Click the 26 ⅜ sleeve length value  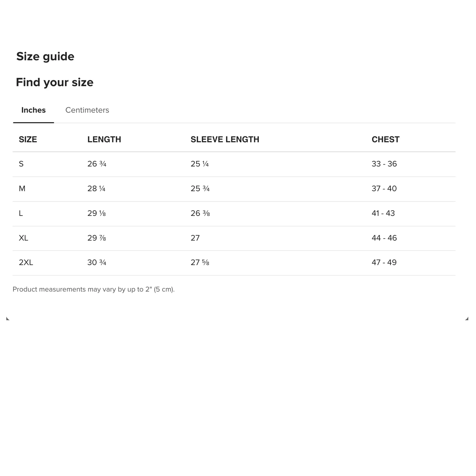point(200,213)
